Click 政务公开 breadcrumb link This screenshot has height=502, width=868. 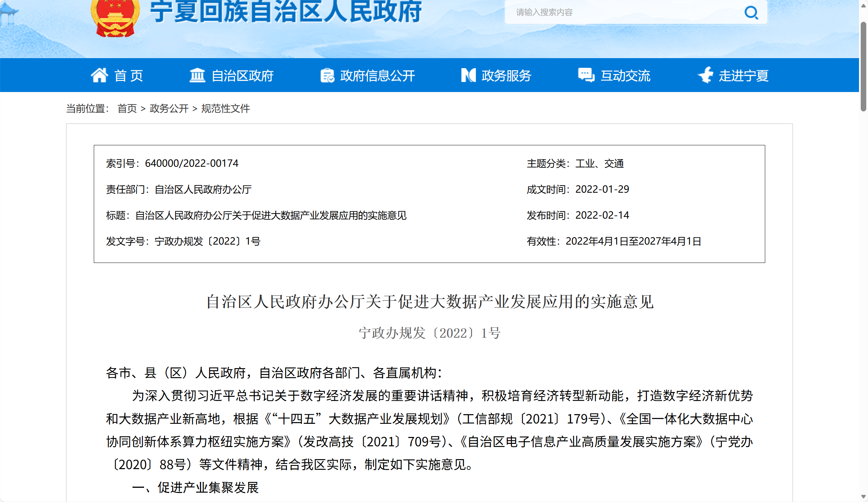click(x=169, y=109)
